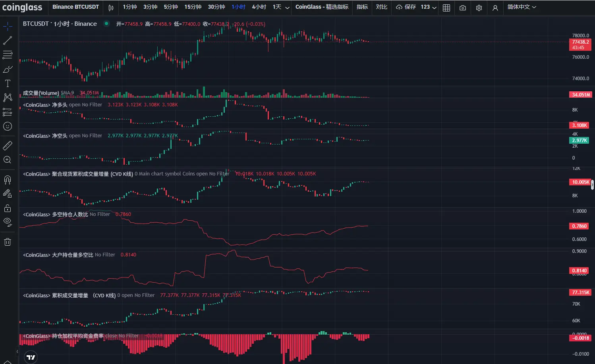The height and width of the screenshot is (364, 595).
Task: Open the emoji icons tool
Action: (x=8, y=127)
